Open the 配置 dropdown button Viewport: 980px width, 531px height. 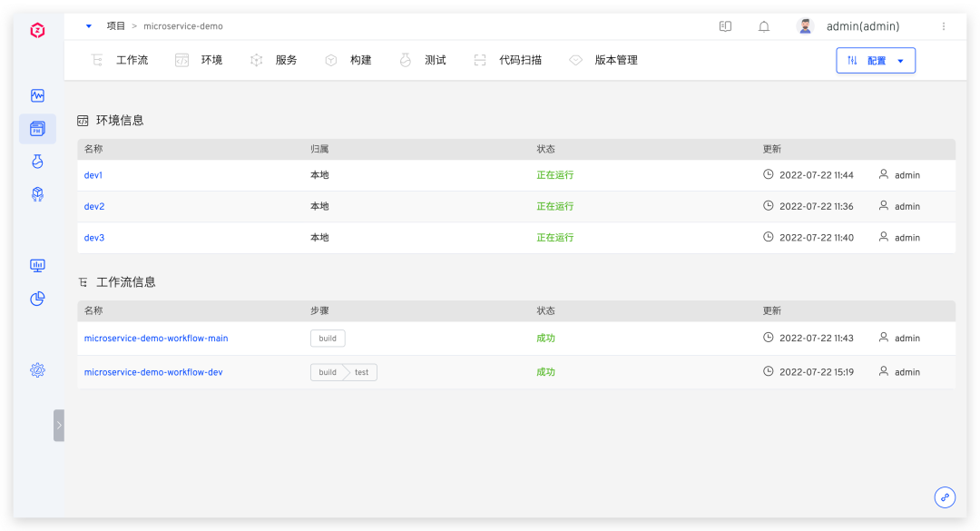tap(876, 61)
